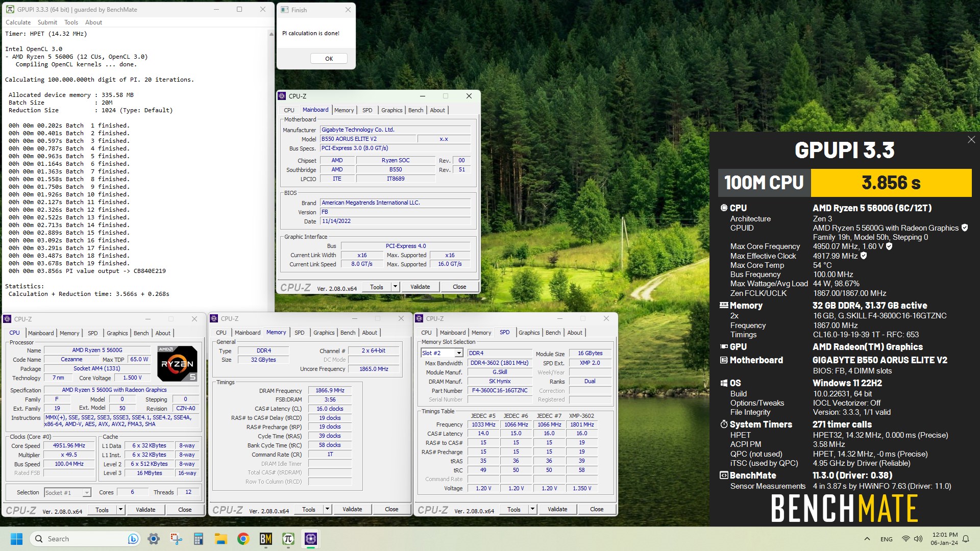Image resolution: width=980 pixels, height=551 pixels.
Task: Open the Windows Start menu
Action: (x=17, y=539)
